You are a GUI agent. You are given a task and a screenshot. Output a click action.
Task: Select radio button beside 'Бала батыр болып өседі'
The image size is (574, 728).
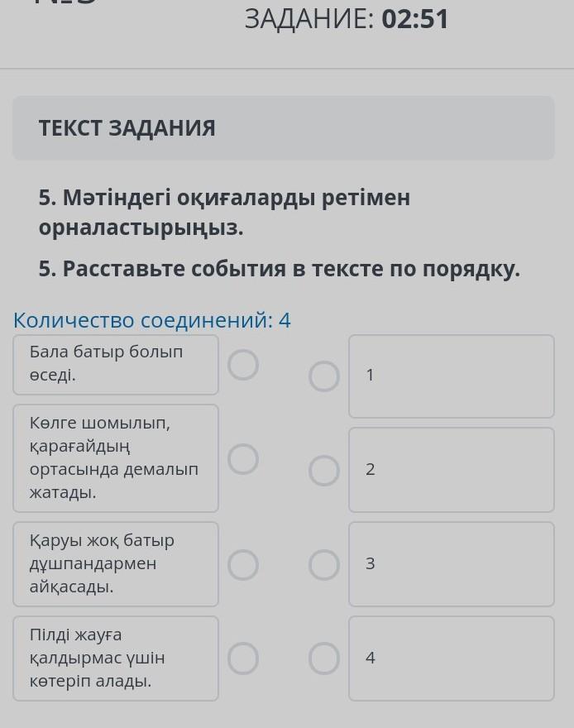(x=243, y=365)
